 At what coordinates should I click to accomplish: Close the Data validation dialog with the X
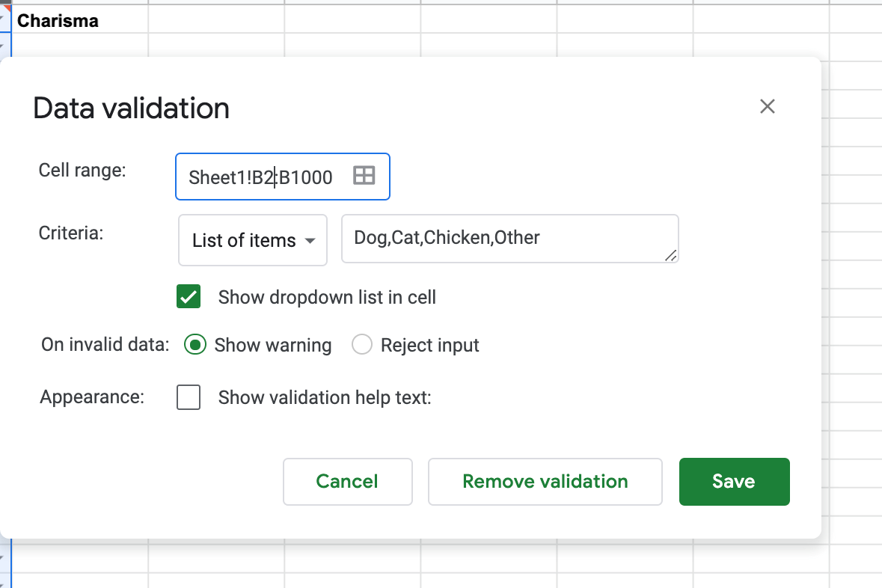point(767,106)
